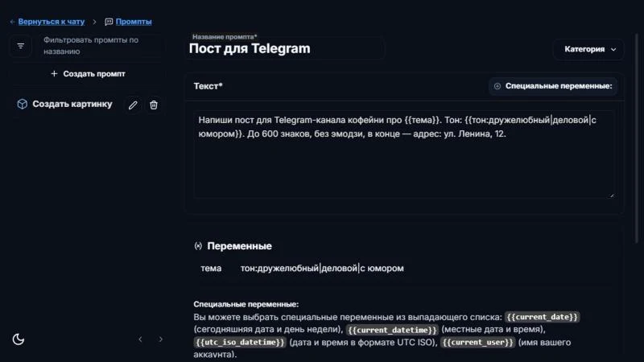Viewport: 644px width, 362px height.
Task: Delete the Создать картинку prompt via the trash icon
Action: pyautogui.click(x=154, y=105)
